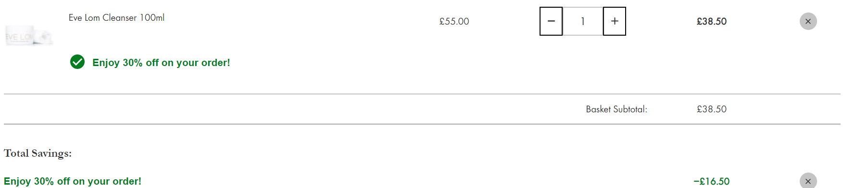Viewport: 868px width, 188px height.
Task: Click the -£16.50 savings amount
Action: [x=711, y=181]
